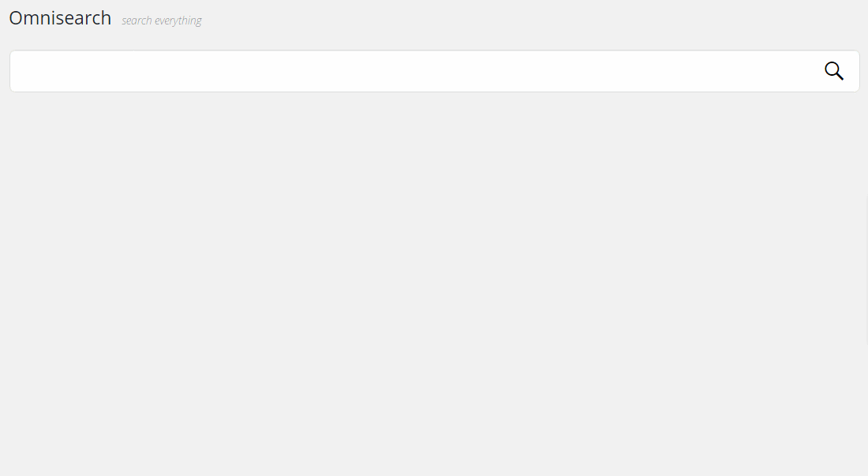Click the italic "search everything" tagline
The width and height of the screenshot is (868, 476).
pos(162,21)
